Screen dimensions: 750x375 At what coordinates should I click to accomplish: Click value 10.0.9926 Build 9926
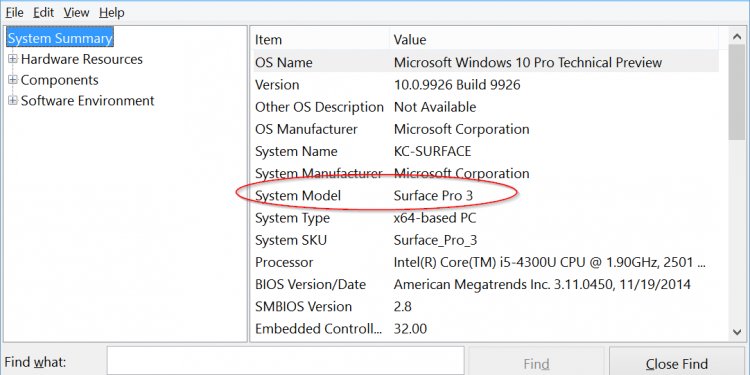click(457, 85)
